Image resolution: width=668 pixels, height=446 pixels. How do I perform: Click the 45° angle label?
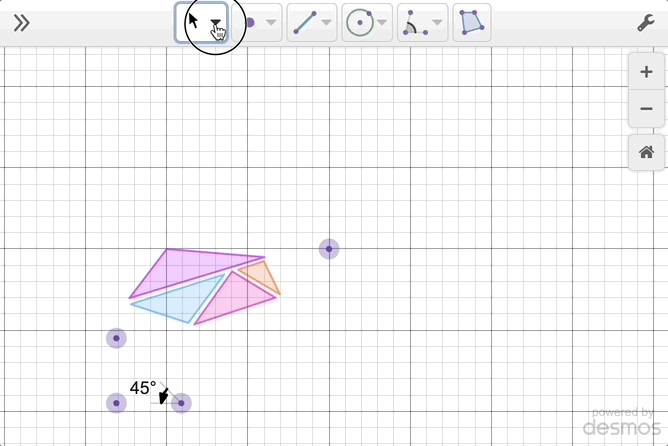pyautogui.click(x=143, y=388)
